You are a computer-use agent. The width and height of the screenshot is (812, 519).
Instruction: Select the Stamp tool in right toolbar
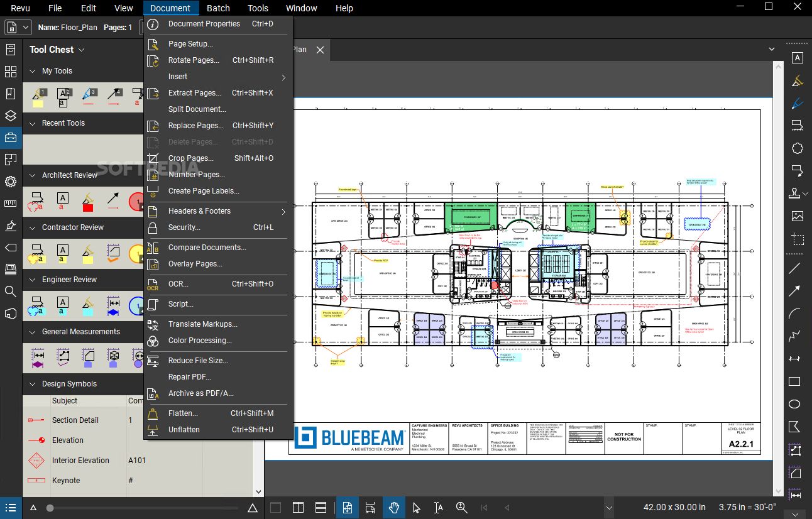796,193
